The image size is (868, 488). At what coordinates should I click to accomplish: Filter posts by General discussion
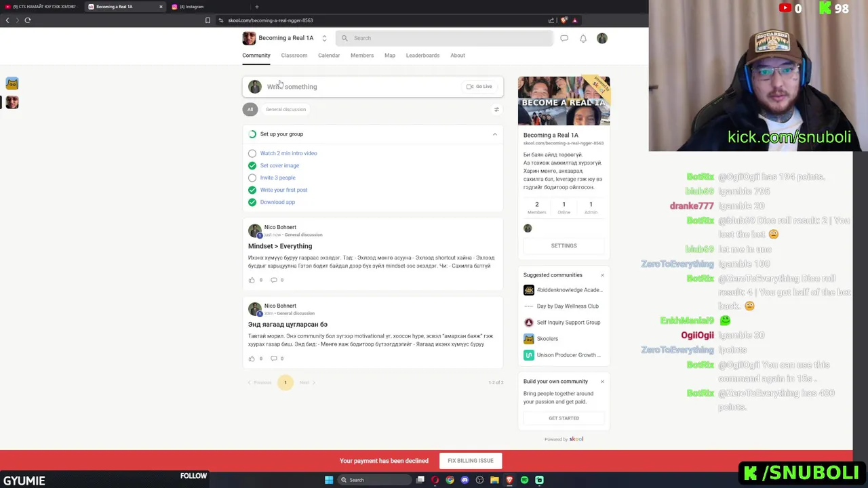pos(285,109)
